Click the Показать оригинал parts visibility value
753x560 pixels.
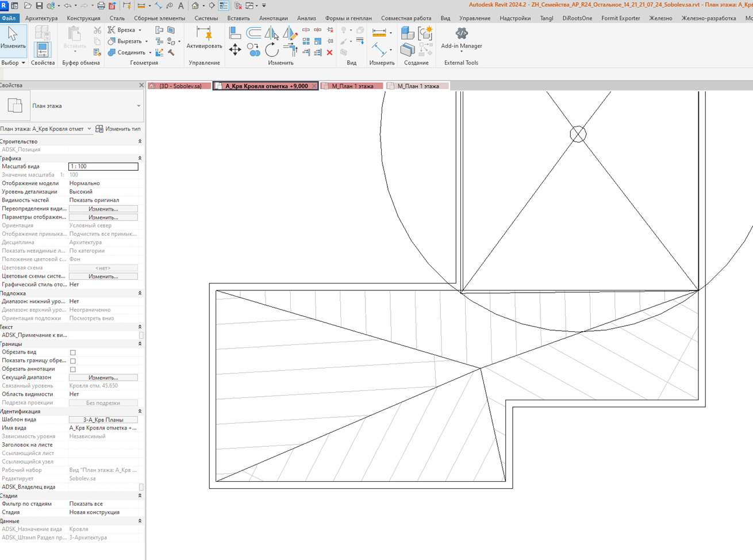(x=94, y=200)
